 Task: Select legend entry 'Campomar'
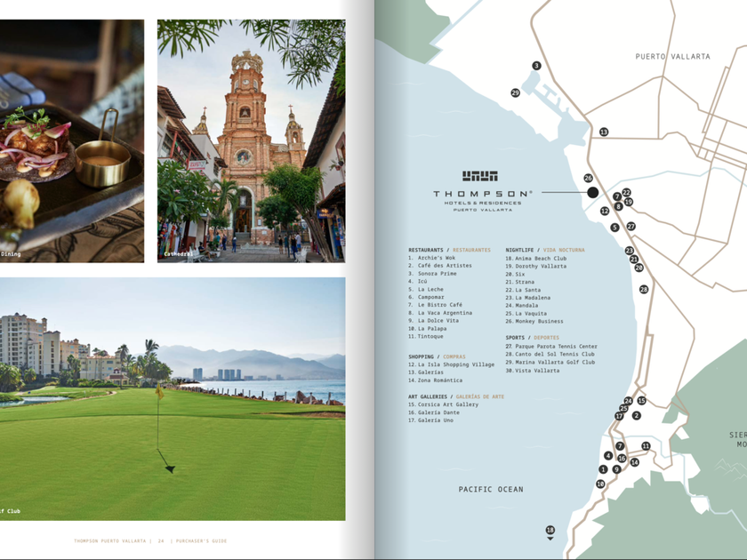[426, 297]
